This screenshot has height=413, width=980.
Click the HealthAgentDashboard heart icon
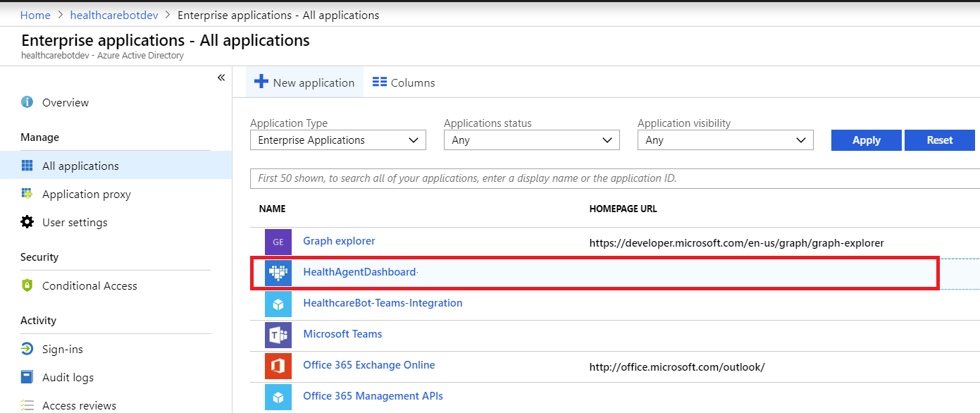(278, 273)
